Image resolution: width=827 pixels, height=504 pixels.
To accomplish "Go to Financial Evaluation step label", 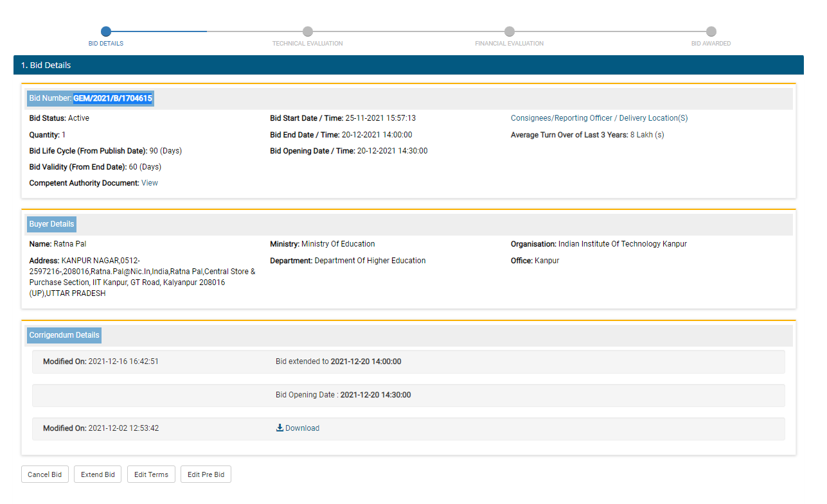I will click(x=509, y=44).
